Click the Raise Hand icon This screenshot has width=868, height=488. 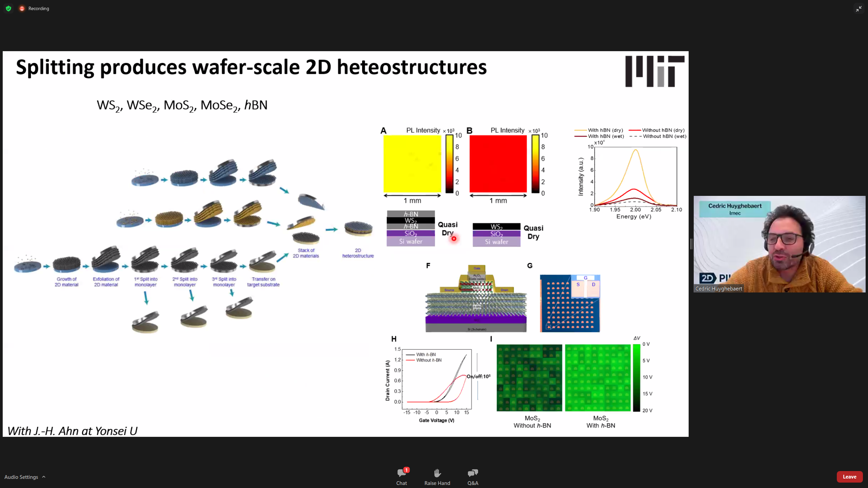point(437,473)
